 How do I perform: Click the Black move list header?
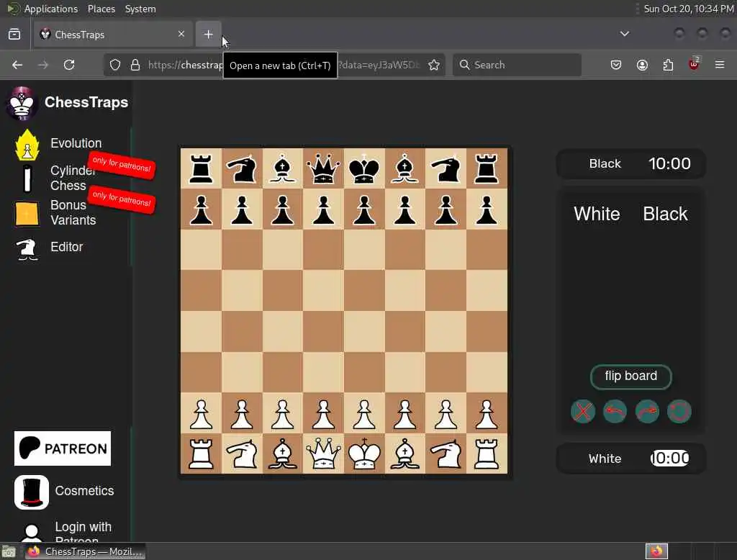(x=665, y=214)
